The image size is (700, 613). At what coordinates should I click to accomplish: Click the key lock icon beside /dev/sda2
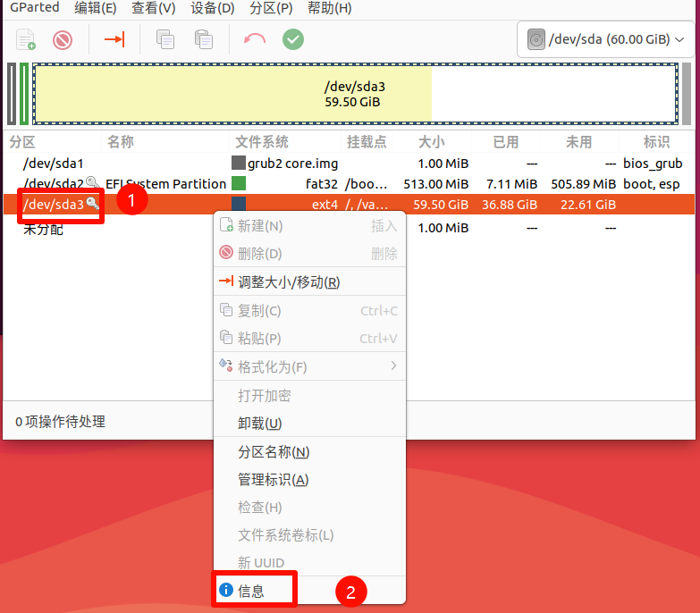pyautogui.click(x=92, y=182)
